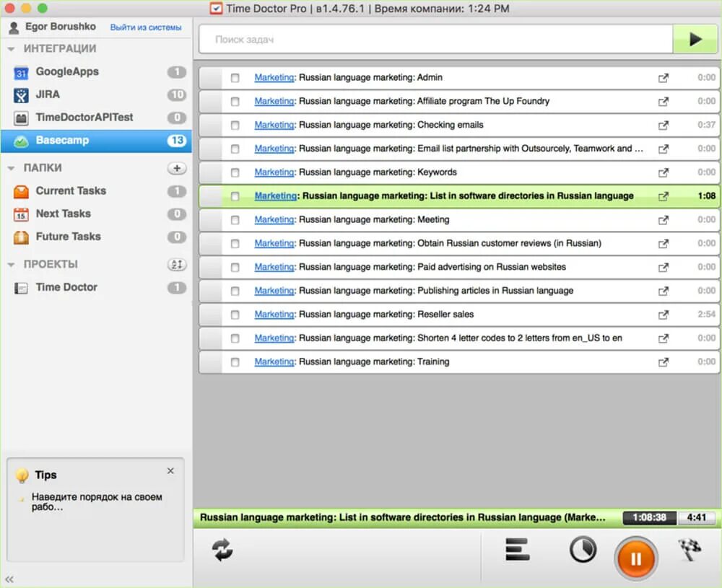Screen dimensions: 722x588
Task: Click the Поиск задач search field
Action: pos(435,40)
